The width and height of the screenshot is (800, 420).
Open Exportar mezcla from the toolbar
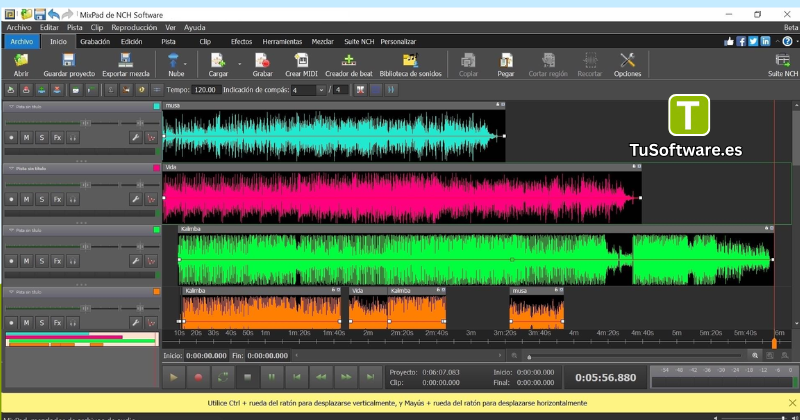[x=126, y=64]
